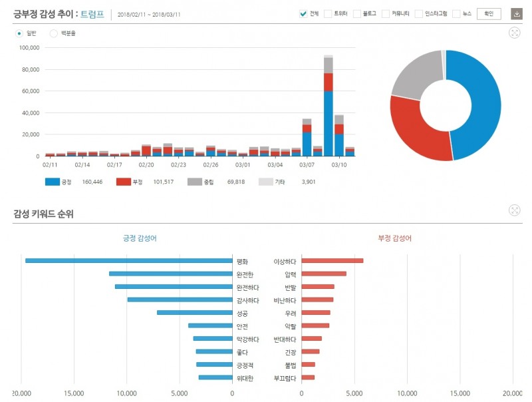
Task: Expand the sentiment trend chart fullscreen
Action: pos(514,33)
